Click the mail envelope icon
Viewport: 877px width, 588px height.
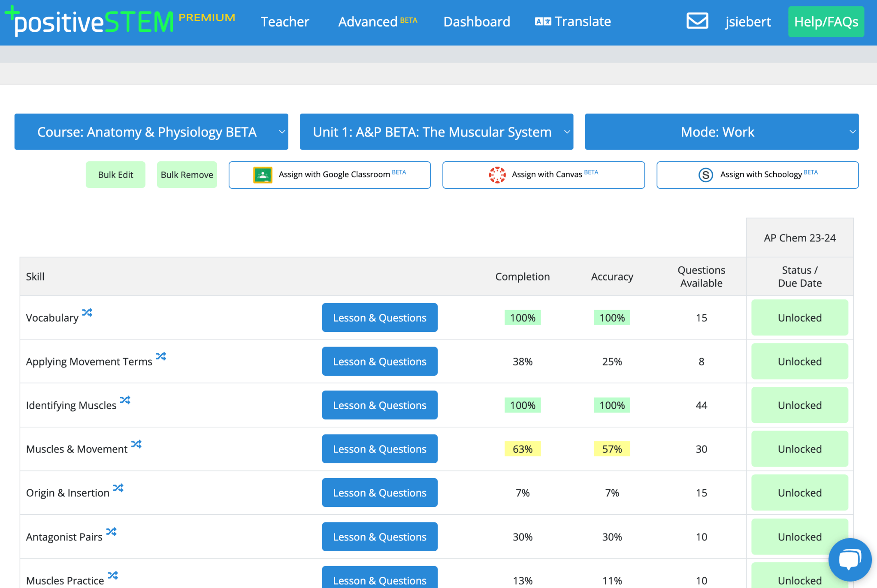pos(697,21)
